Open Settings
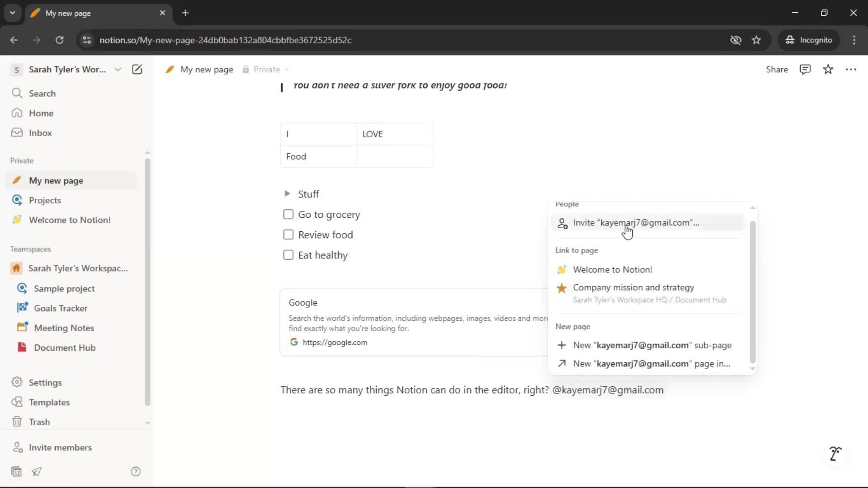 71,382
